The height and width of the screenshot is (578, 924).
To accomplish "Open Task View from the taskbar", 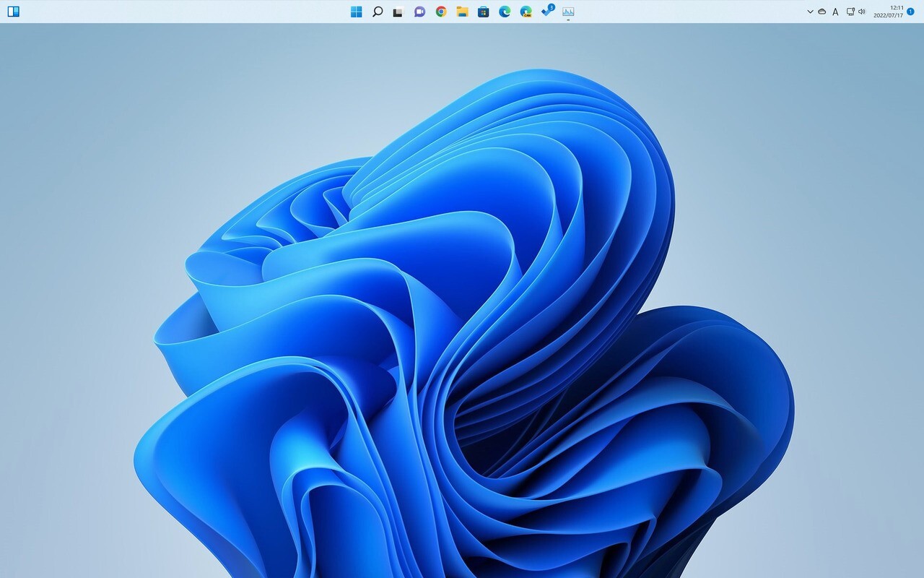I will 398,12.
